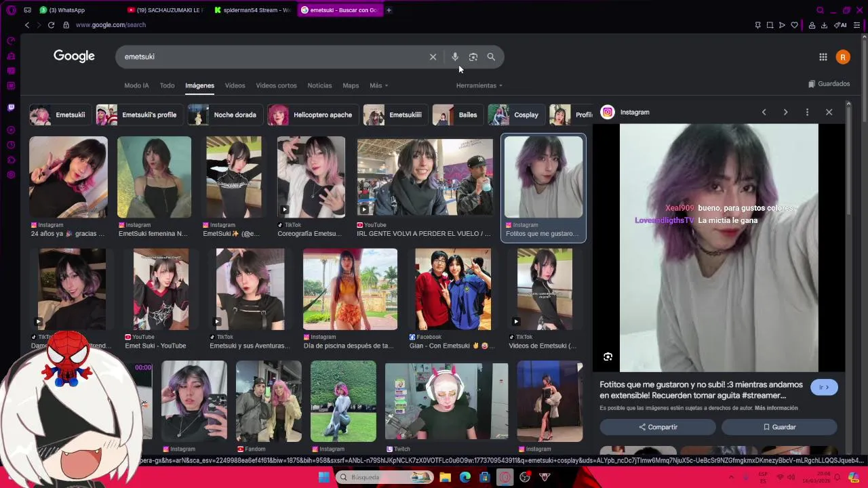Click the Guardar save button
The width and height of the screenshot is (868, 488).
pyautogui.click(x=779, y=427)
